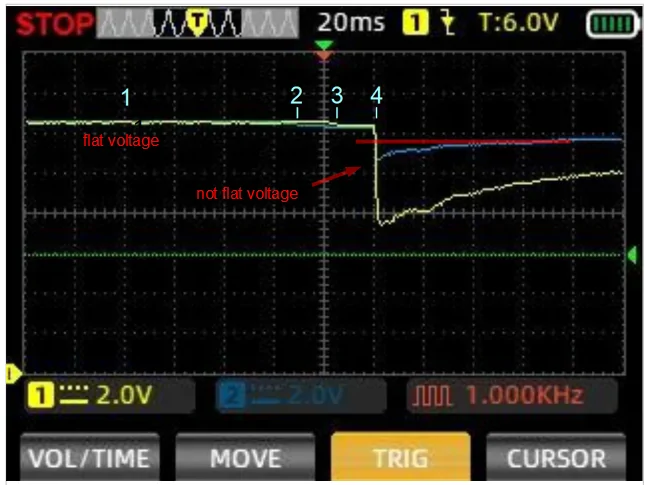Select the channel 1 ground level marker
Viewport: 645px width, 485px height.
13,374
